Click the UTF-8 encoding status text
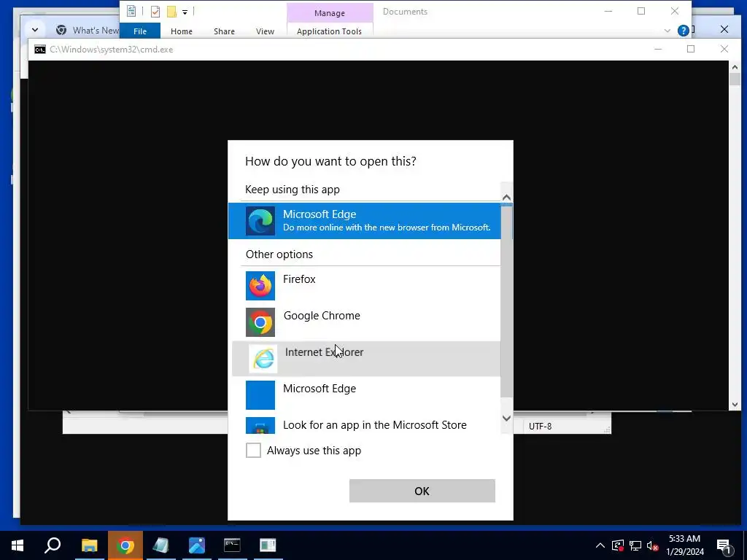 (541, 426)
